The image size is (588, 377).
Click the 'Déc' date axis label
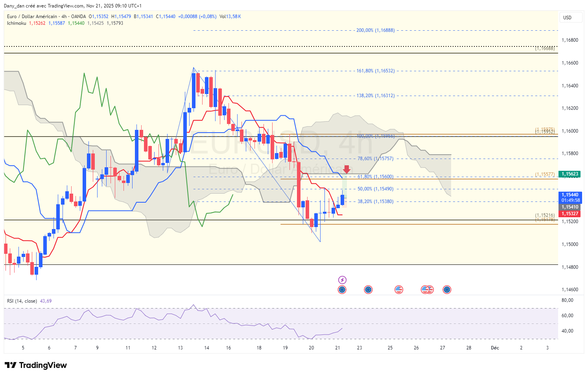coord(495,348)
